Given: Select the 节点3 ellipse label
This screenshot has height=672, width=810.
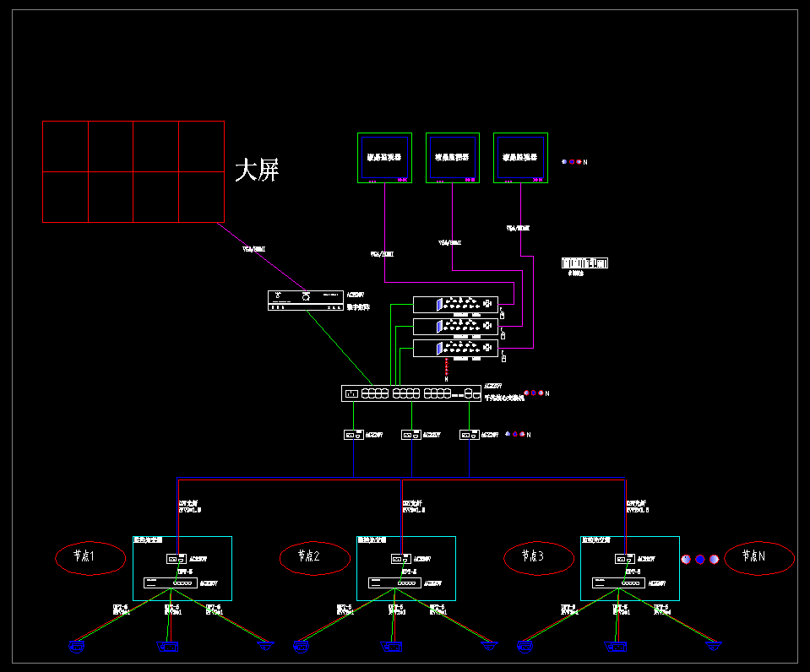Looking at the screenshot, I should coord(539,558).
